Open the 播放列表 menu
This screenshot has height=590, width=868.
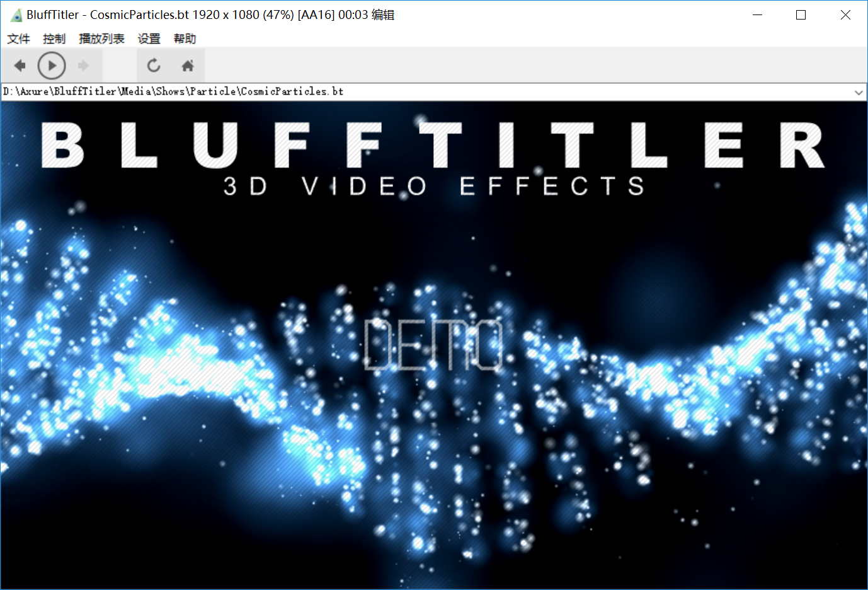click(x=101, y=38)
